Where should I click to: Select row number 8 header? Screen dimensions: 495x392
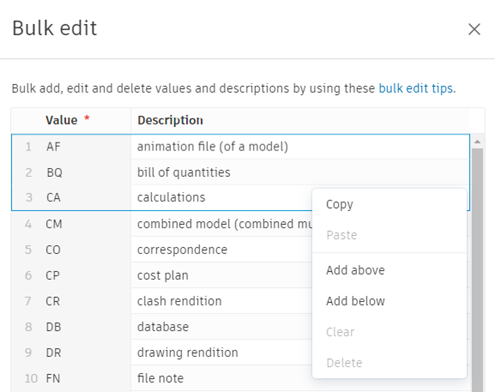[x=28, y=327]
